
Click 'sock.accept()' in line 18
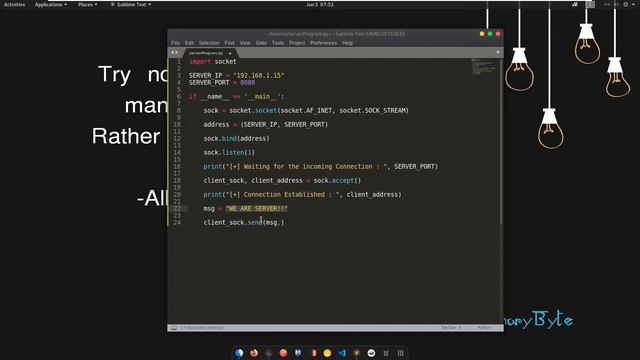pyautogui.click(x=337, y=180)
